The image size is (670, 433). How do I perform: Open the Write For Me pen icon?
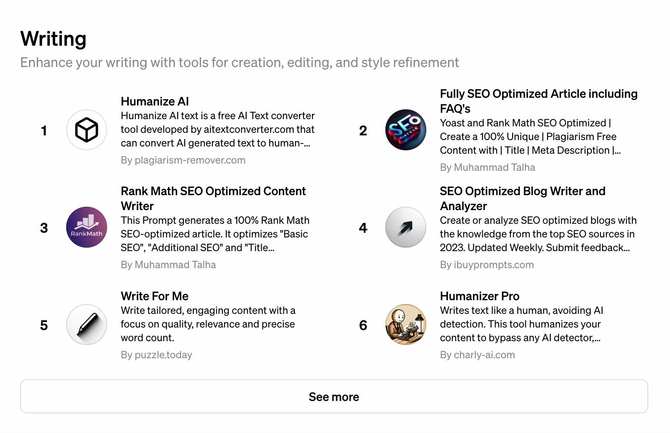pos(87,324)
